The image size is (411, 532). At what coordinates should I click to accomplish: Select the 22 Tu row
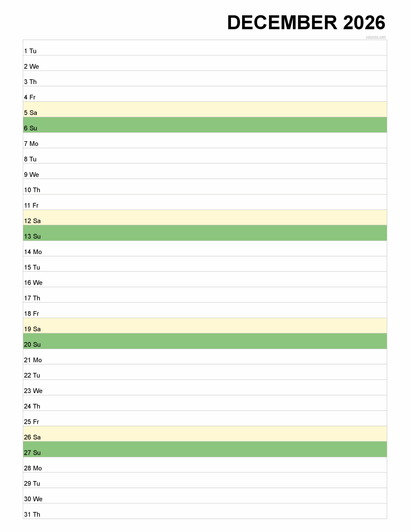(x=205, y=372)
